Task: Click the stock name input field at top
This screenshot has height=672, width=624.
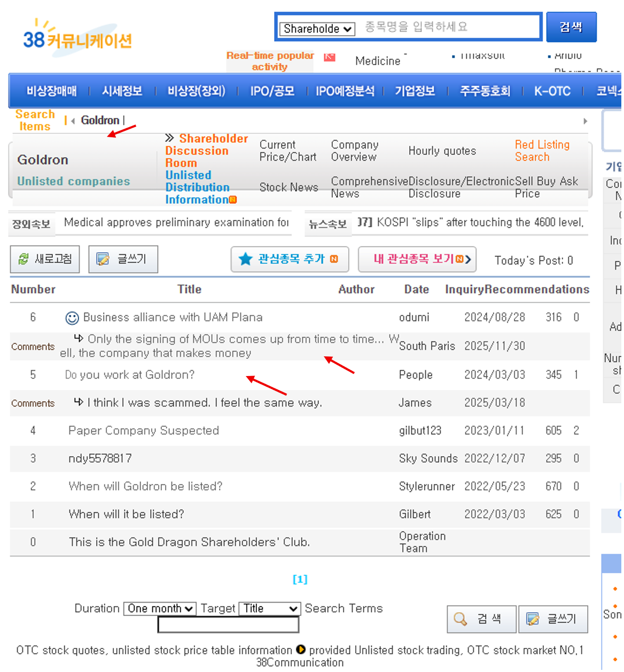Action: (x=449, y=27)
